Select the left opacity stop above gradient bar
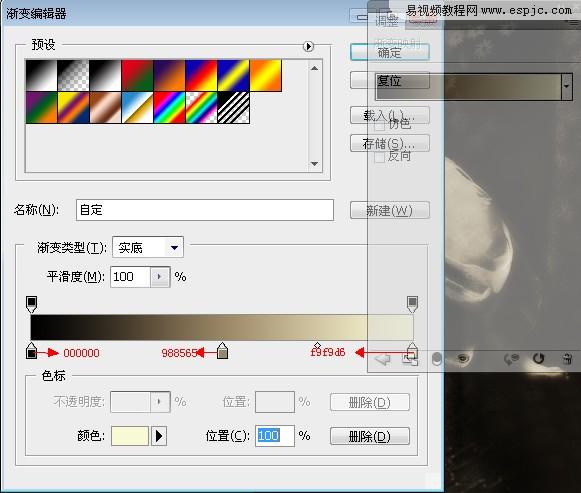 pos(31,304)
